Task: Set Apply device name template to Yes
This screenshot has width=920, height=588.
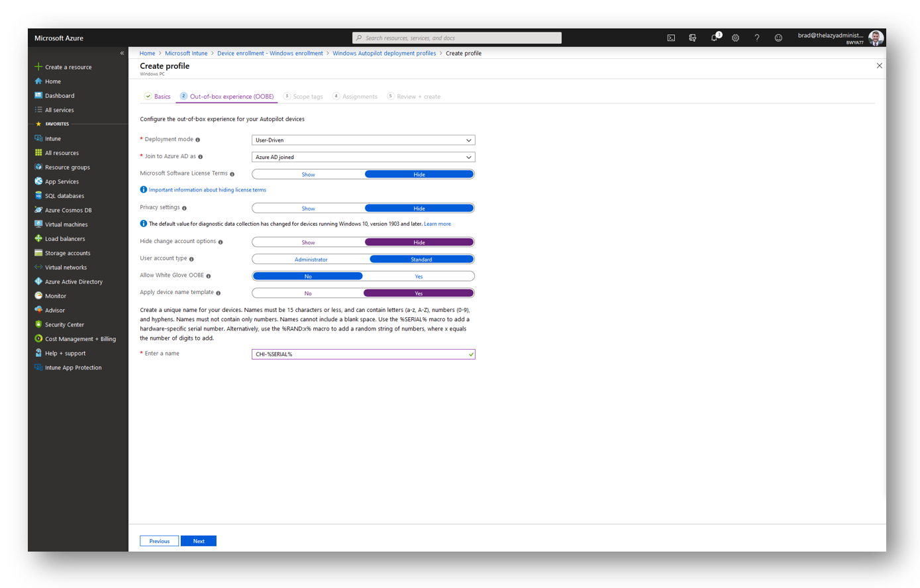Action: 419,293
